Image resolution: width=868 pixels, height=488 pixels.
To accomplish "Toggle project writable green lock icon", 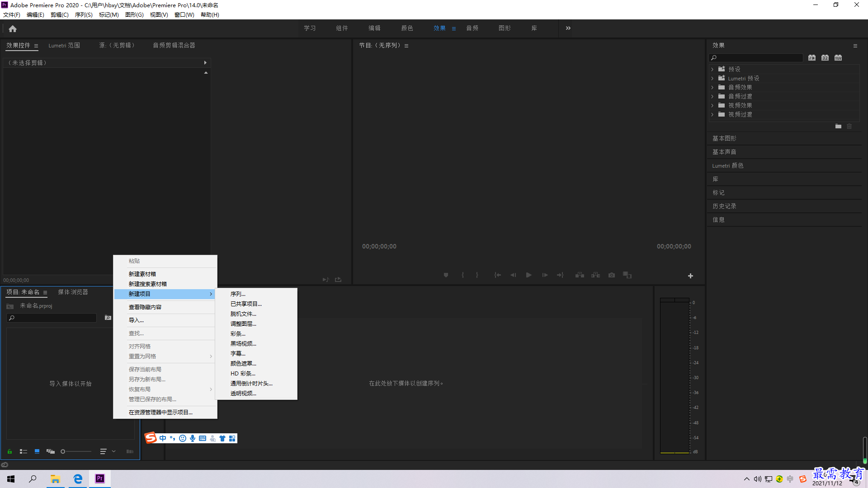I will (x=9, y=451).
